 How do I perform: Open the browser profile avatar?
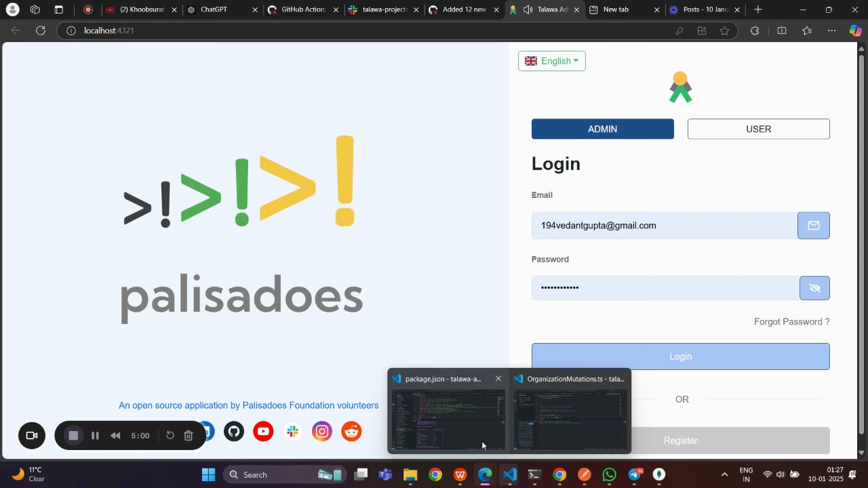point(12,10)
